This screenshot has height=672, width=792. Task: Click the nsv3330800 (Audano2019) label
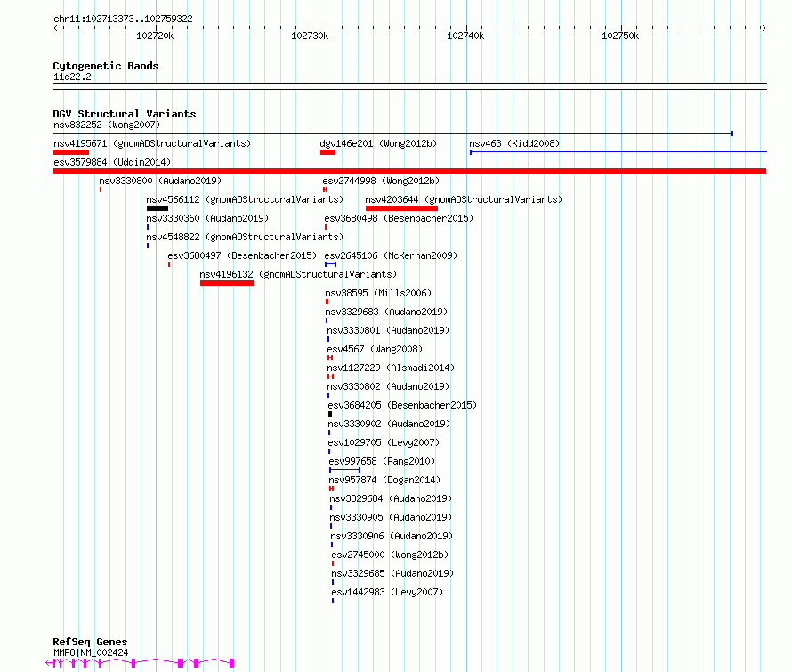[x=160, y=181]
